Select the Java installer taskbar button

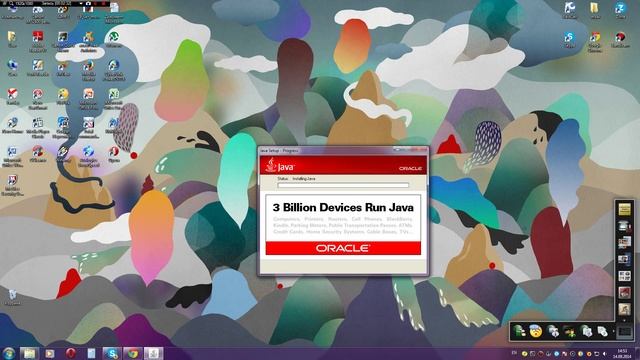[x=153, y=353]
